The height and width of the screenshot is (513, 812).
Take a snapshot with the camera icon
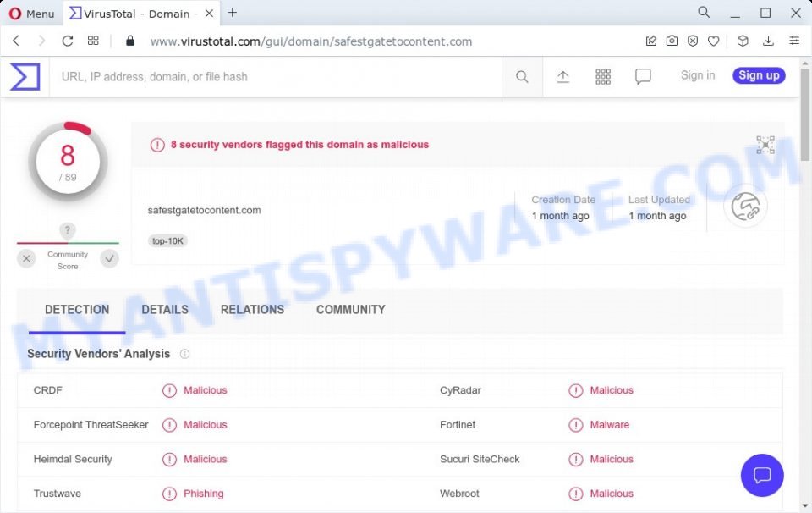672,41
